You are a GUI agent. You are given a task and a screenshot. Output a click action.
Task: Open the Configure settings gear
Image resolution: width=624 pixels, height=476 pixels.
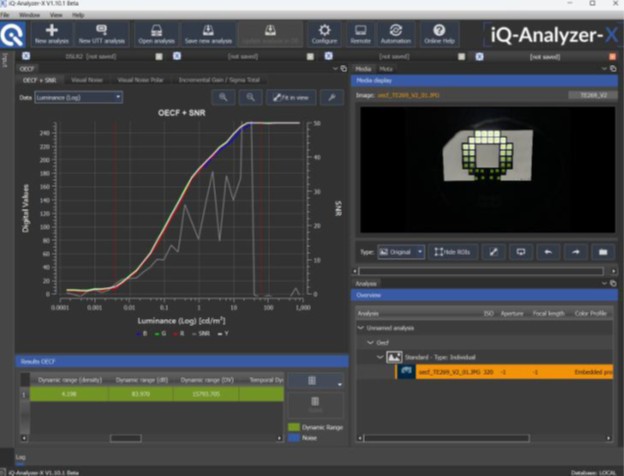(x=324, y=34)
